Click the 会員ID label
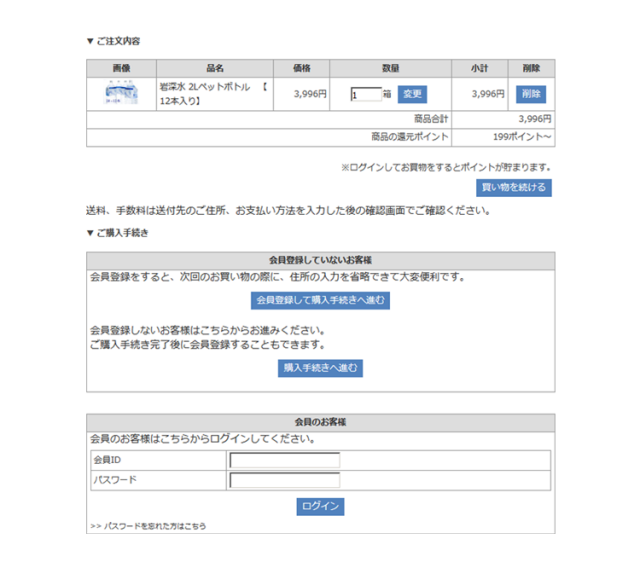Viewport: 640px width, 568px height. pyautogui.click(x=107, y=460)
